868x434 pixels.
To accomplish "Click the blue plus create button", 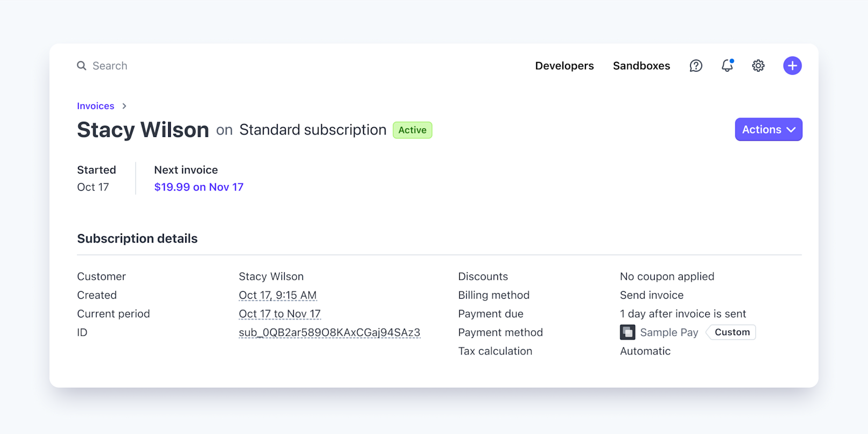I will [x=792, y=66].
